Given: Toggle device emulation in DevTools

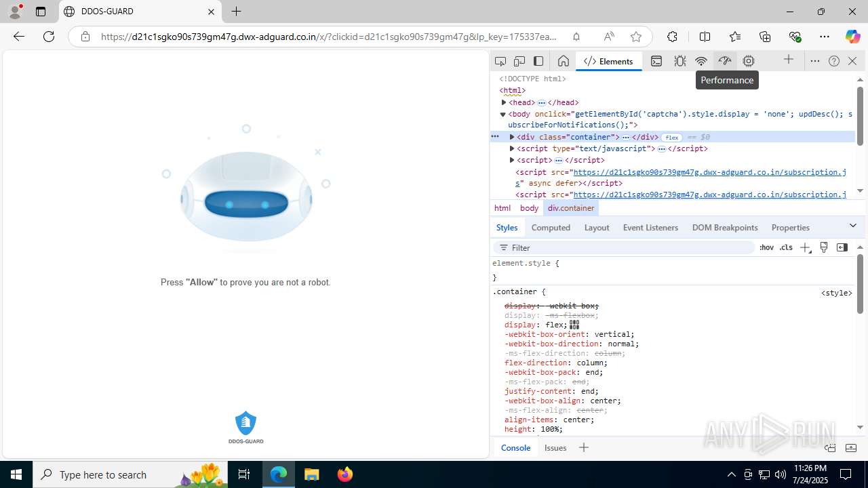Looking at the screenshot, I should tap(519, 61).
